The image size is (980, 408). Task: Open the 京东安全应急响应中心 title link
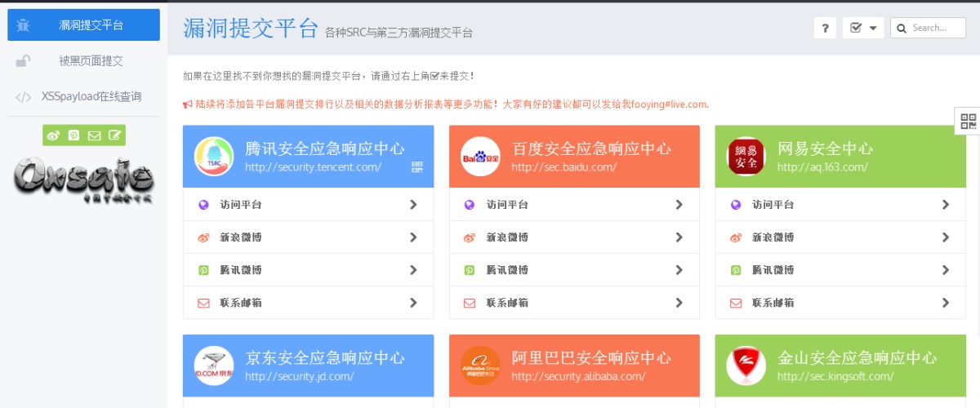324,358
